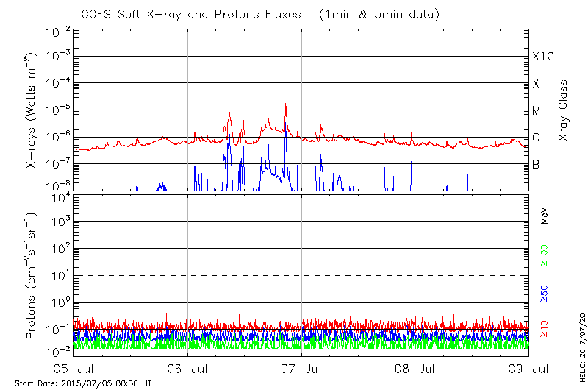
Task: Click the C flare class label
Action: (x=536, y=138)
